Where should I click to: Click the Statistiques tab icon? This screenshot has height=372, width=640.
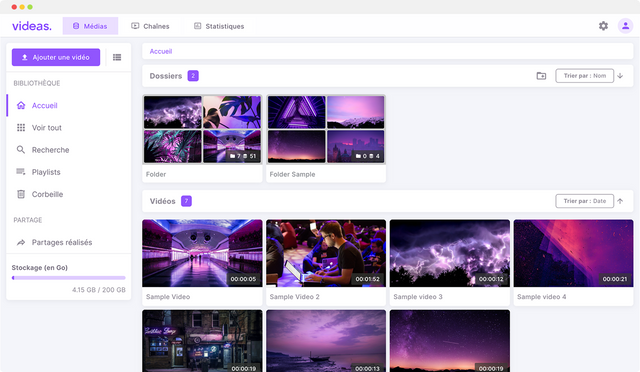coord(198,26)
